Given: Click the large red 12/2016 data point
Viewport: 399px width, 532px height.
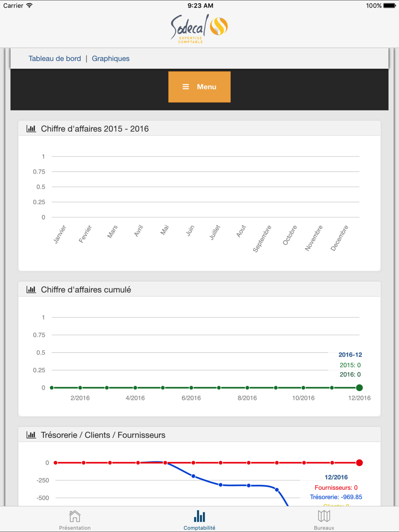Looking at the screenshot, I should point(359,463).
